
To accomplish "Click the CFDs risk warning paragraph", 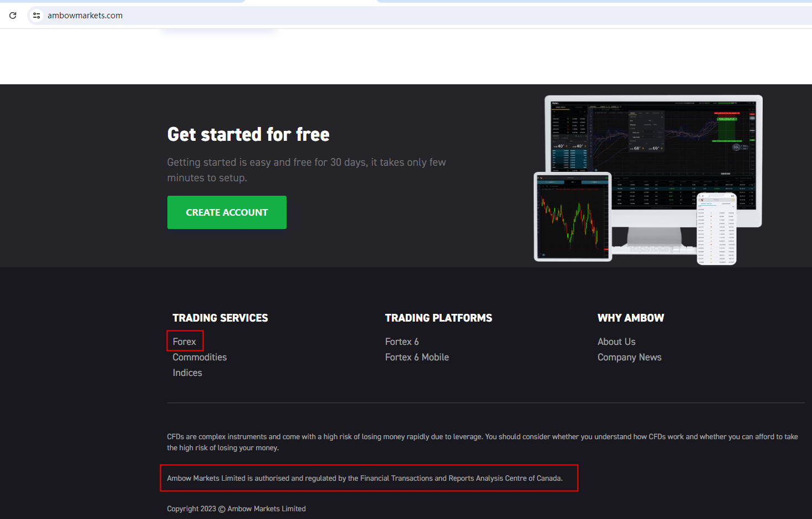I will [482, 442].
